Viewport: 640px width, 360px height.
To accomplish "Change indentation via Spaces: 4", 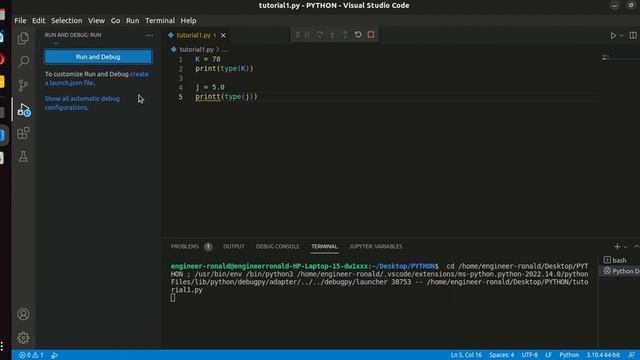I will pos(502,355).
